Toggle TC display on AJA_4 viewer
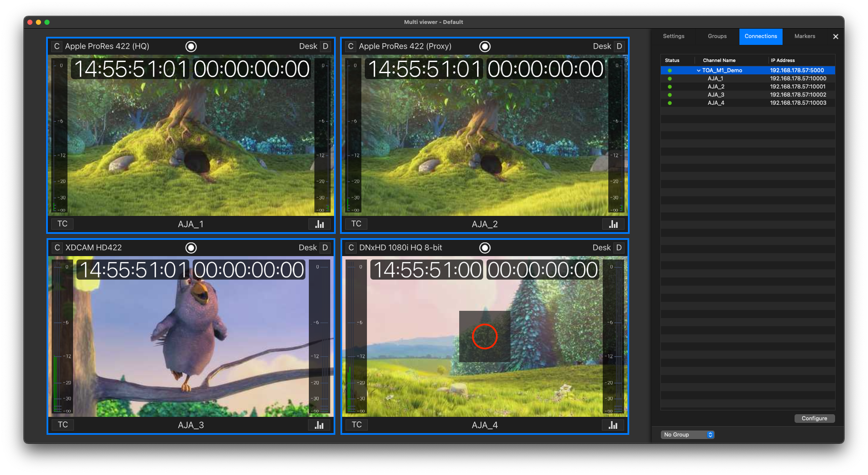The height and width of the screenshot is (475, 868). point(356,425)
